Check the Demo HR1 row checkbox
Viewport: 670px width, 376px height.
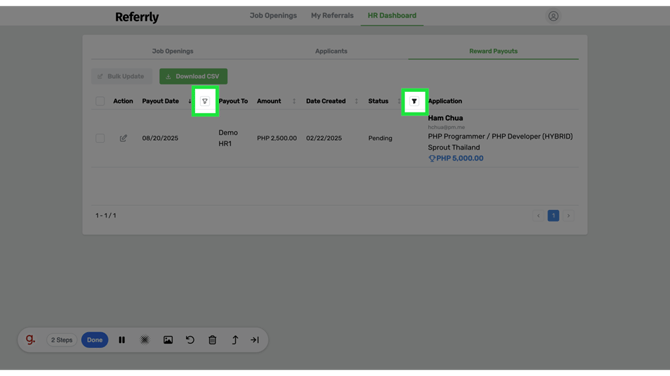pyautogui.click(x=100, y=138)
